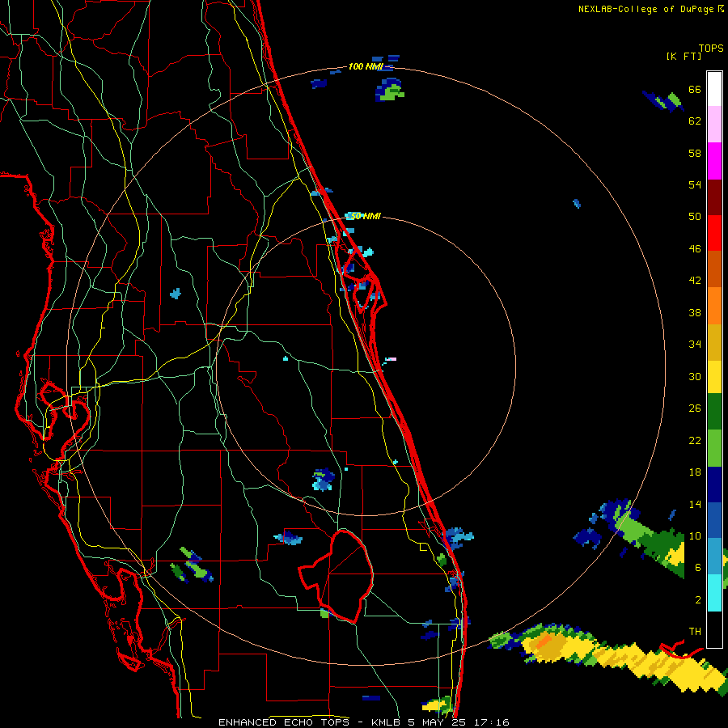Viewport: 728px width, 728px height.
Task: Select the magenta legend swatch
Action: click(714, 161)
